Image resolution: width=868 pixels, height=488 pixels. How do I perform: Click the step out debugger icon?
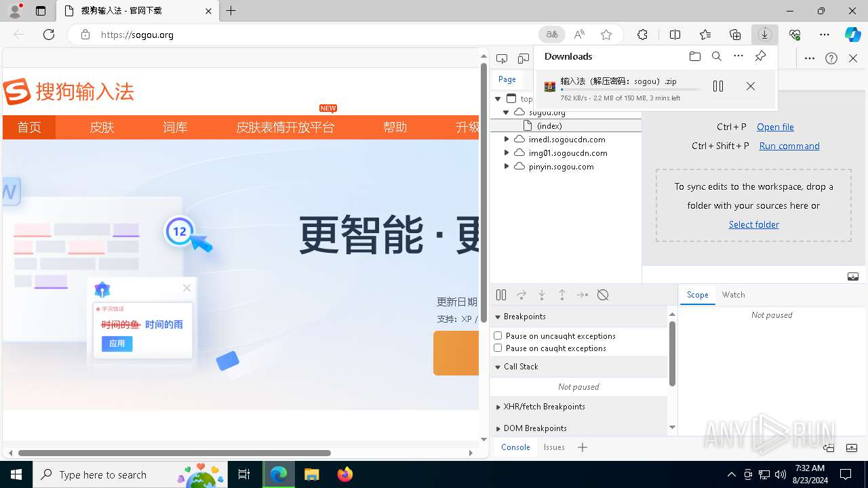point(562,295)
